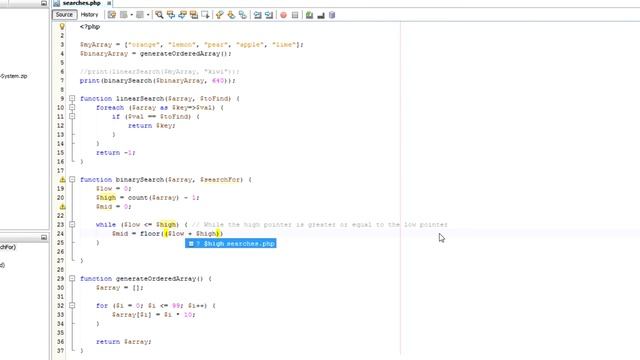Collapse the if block fold at line 11

pos(72,116)
